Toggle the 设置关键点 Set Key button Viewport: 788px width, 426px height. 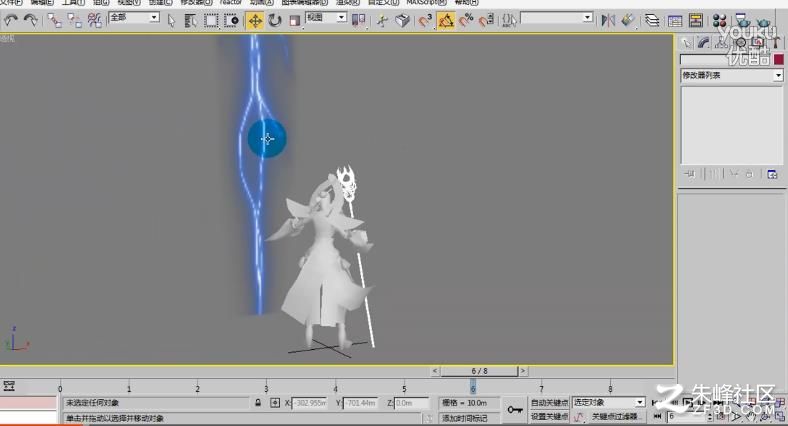click(549, 417)
